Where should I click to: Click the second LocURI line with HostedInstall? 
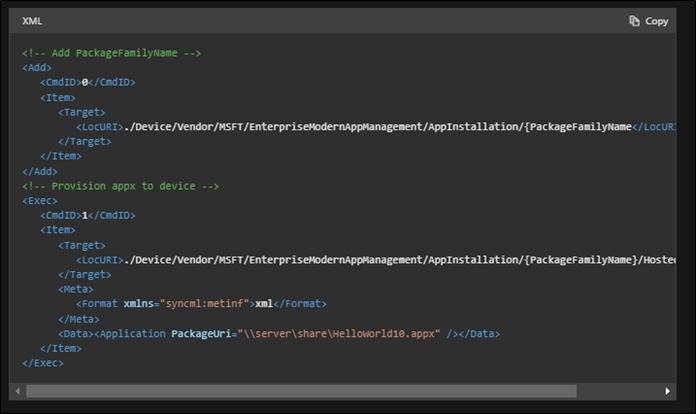[376, 260]
